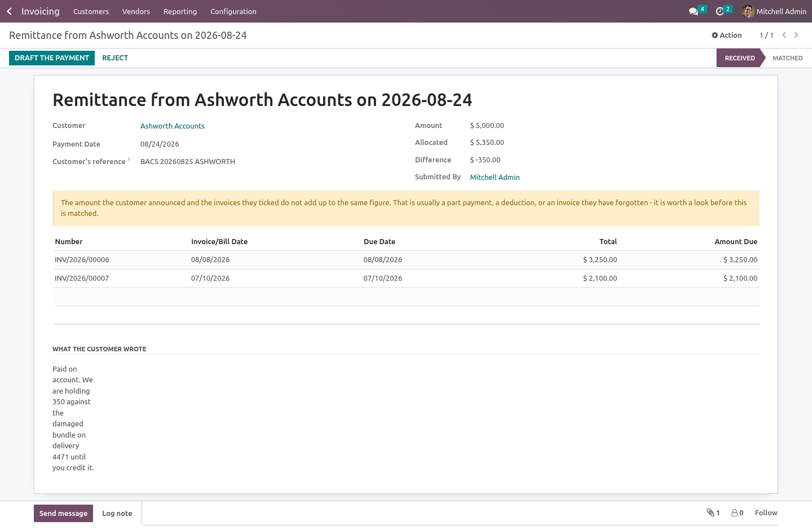
Task: Select the Received status stage
Action: click(x=740, y=58)
